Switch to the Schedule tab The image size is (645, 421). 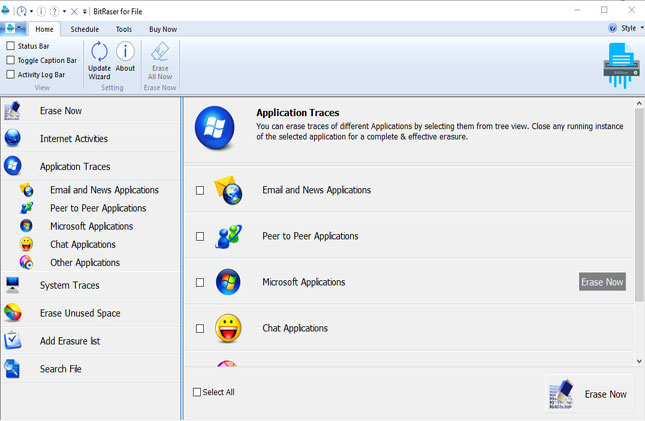84,29
